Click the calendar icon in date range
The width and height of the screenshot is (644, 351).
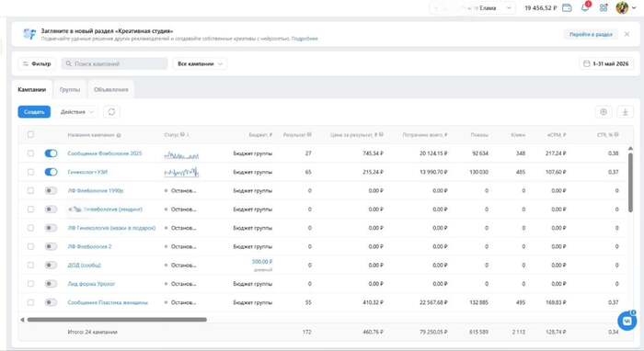587,63
